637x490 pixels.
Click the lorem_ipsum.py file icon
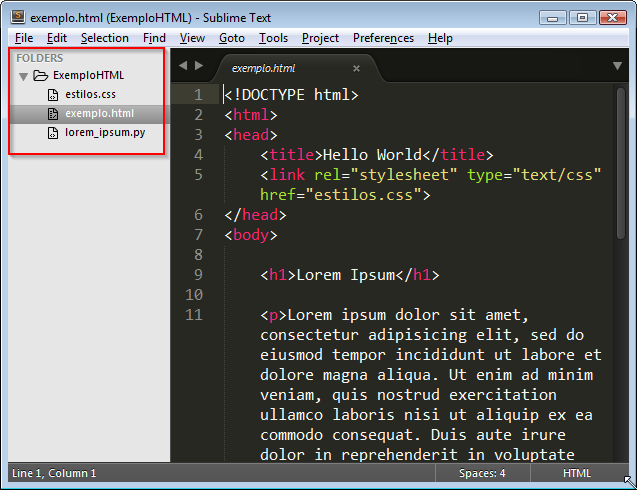point(54,132)
